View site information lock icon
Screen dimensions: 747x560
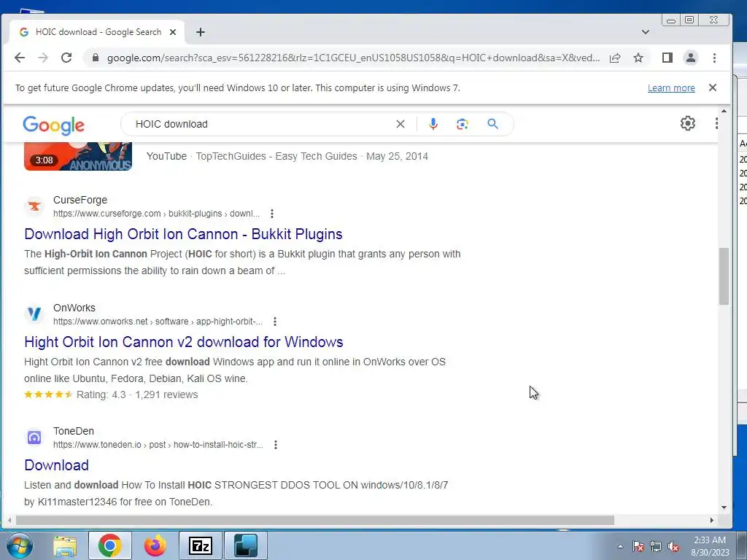click(96, 58)
